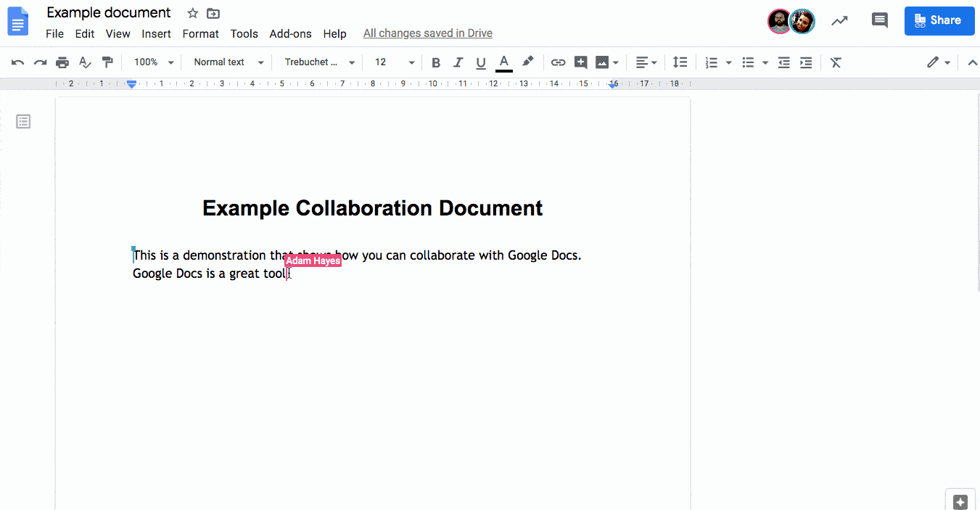Open the File menu
The image size is (980, 510).
pyautogui.click(x=54, y=33)
